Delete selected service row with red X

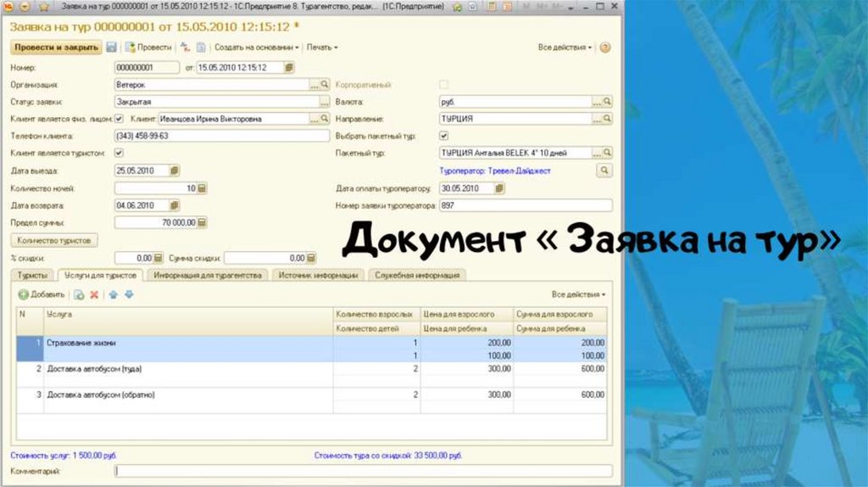tap(94, 294)
